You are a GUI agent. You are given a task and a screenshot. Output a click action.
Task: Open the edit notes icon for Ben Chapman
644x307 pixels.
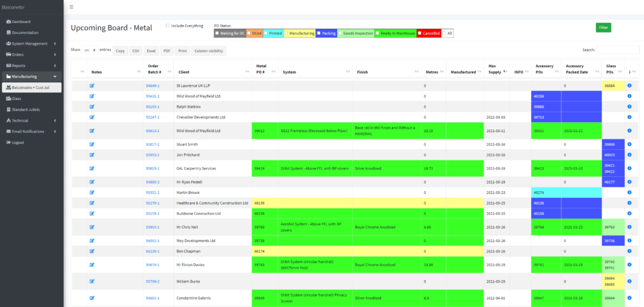(92, 251)
